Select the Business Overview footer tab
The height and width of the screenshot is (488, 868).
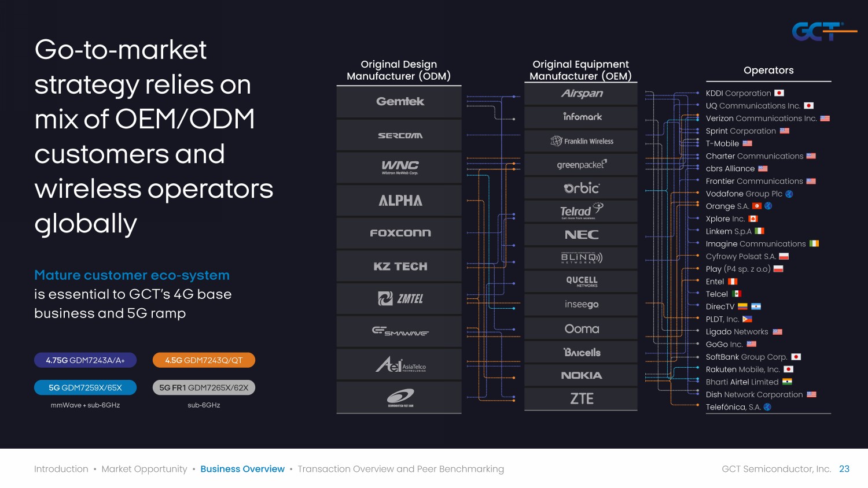(242, 469)
